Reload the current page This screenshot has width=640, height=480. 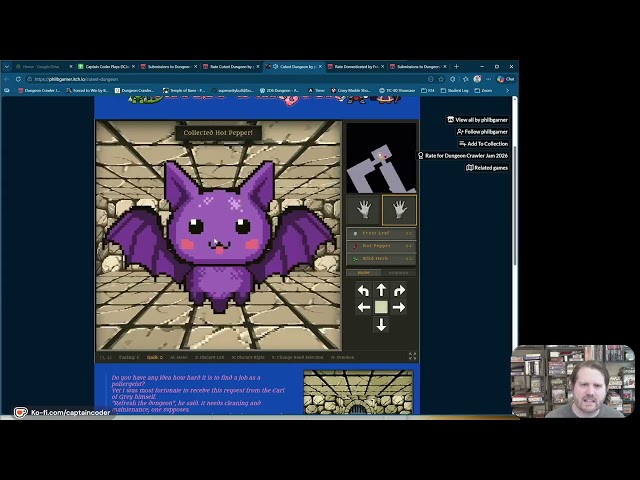(x=18, y=79)
